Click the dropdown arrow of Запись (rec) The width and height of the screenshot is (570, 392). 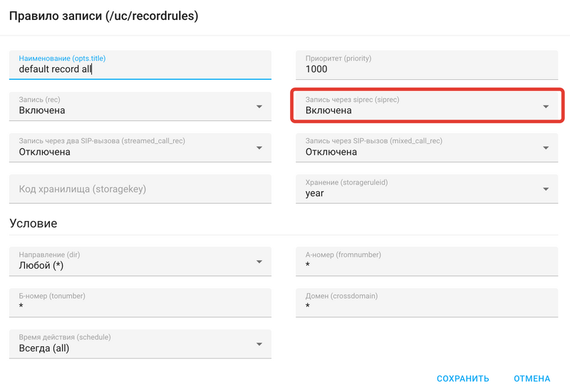pos(259,107)
